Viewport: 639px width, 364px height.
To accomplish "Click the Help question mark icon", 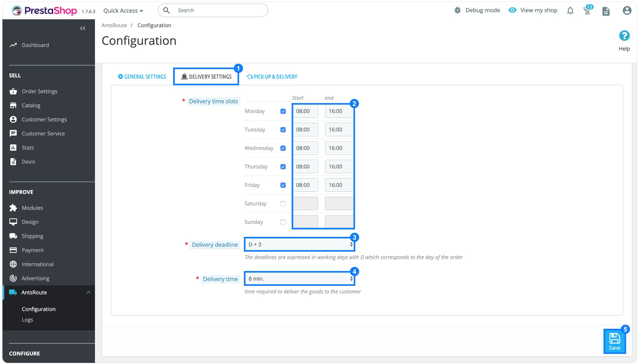I will [624, 36].
